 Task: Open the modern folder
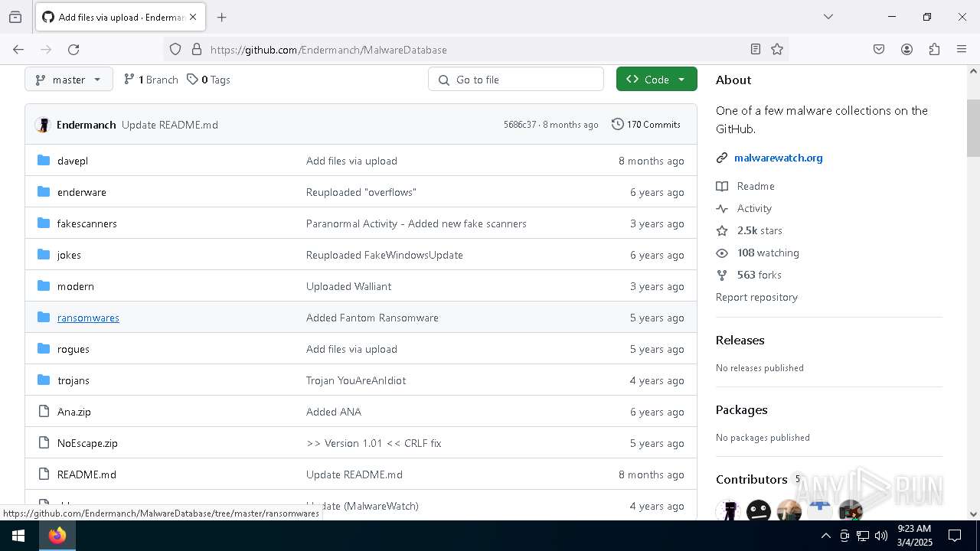76,286
